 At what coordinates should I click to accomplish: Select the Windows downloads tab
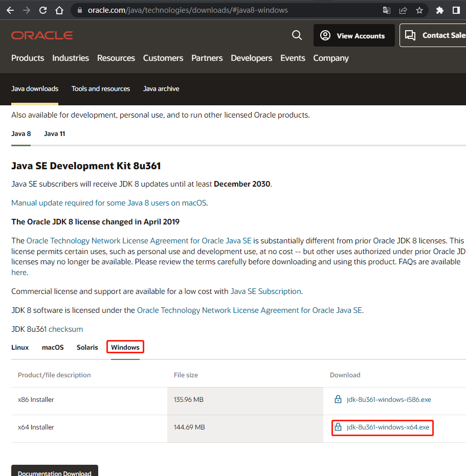125,347
